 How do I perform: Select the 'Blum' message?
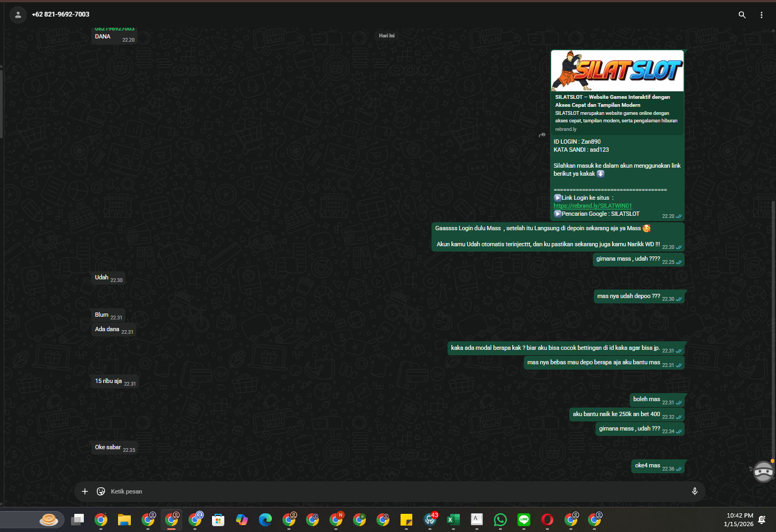tap(109, 315)
